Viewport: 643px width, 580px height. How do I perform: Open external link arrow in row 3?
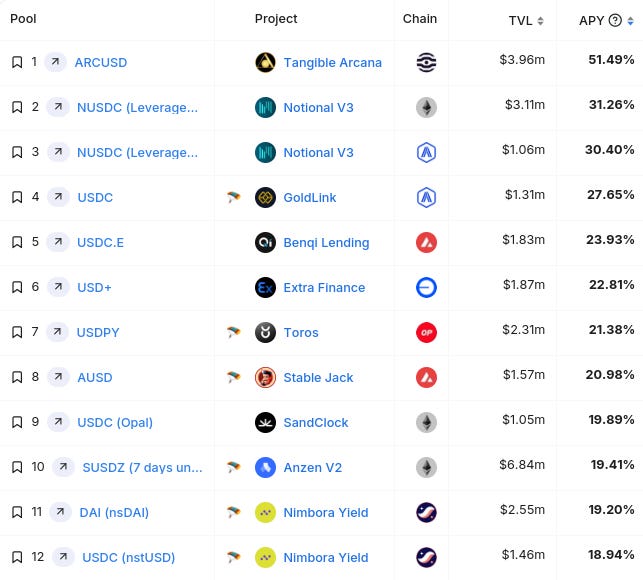coord(58,152)
